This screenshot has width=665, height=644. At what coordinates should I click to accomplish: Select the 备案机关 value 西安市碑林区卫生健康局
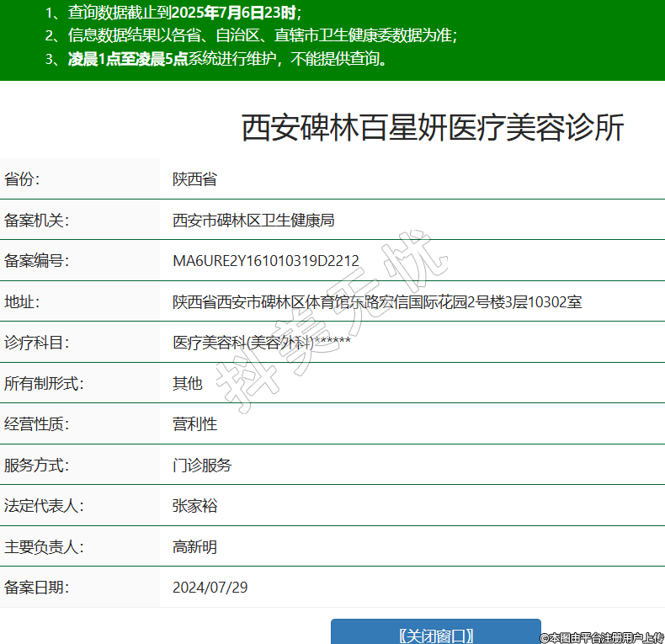(253, 221)
